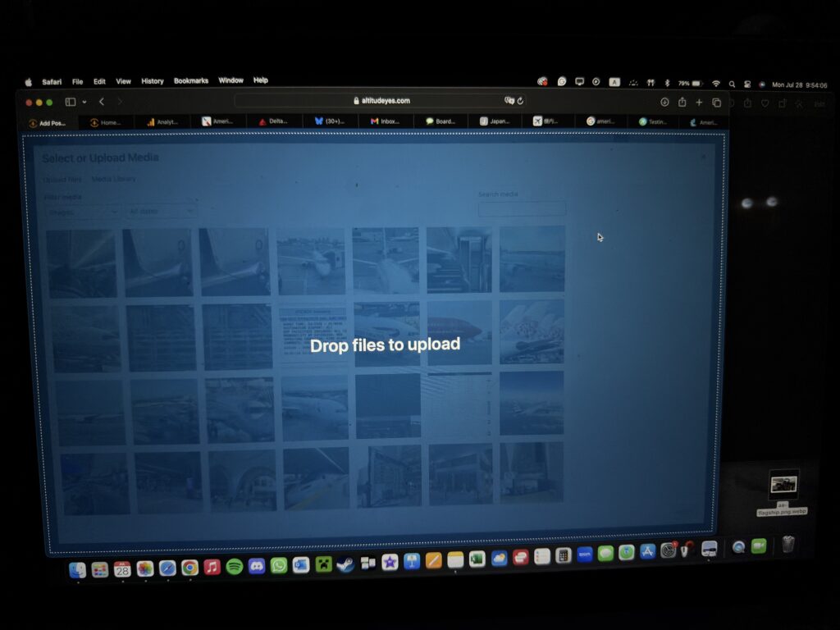Image resolution: width=840 pixels, height=630 pixels.
Task: Open Spotlight search in menu bar
Action: (732, 84)
